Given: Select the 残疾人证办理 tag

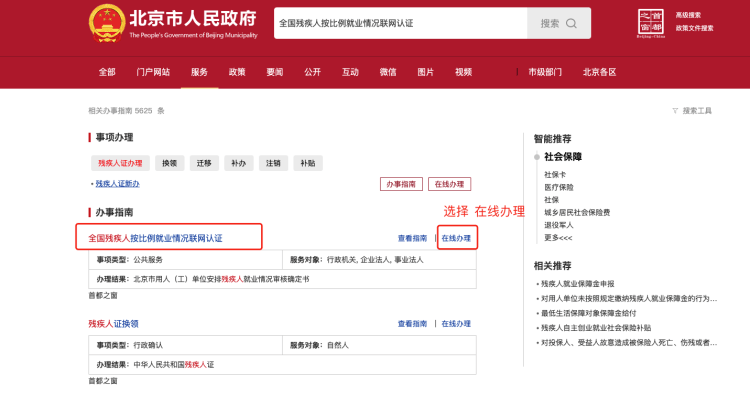Looking at the screenshot, I should 120,163.
